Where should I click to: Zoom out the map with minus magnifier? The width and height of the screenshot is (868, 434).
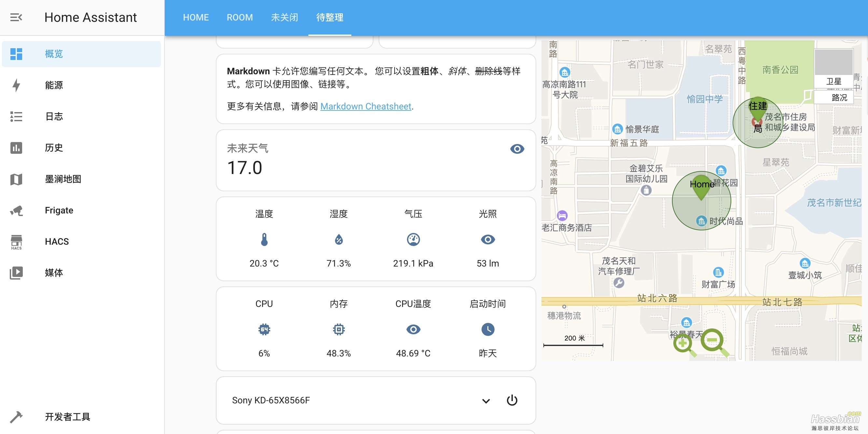714,342
